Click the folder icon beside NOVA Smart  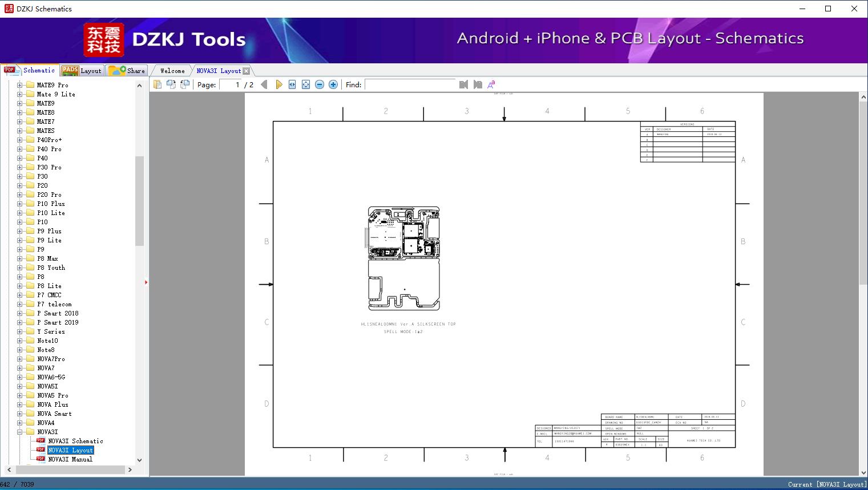[x=30, y=414]
